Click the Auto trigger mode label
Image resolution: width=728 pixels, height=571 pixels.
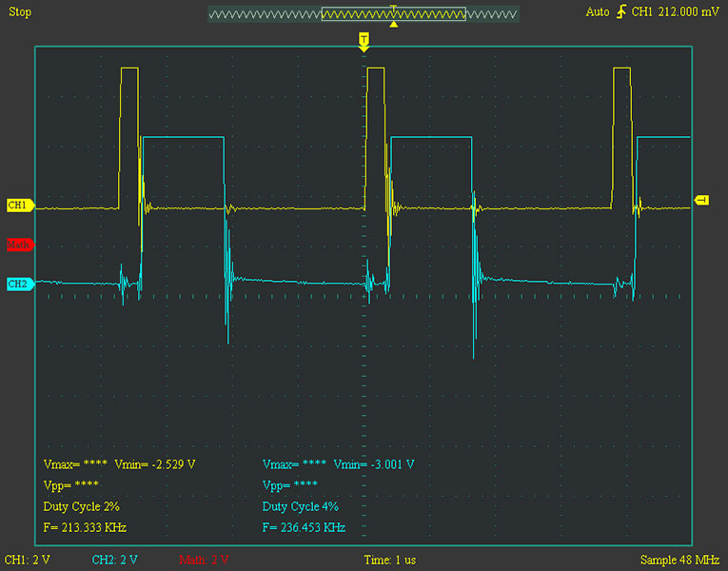point(598,11)
